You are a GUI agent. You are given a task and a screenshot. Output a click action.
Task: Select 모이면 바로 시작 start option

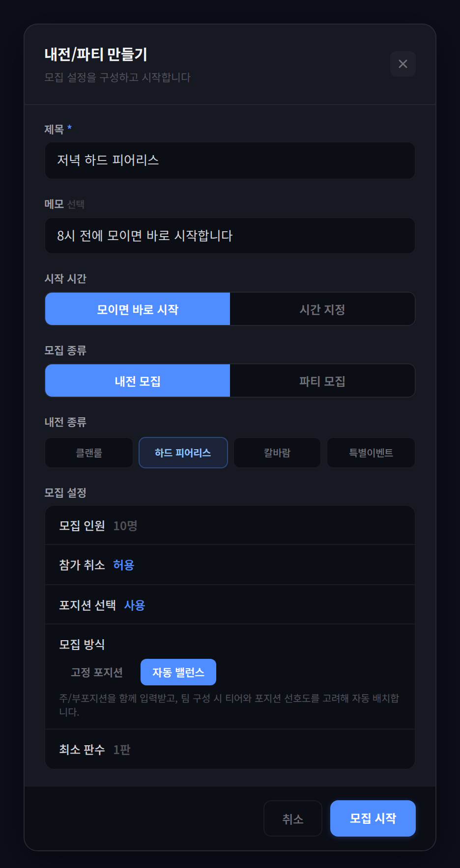point(138,309)
